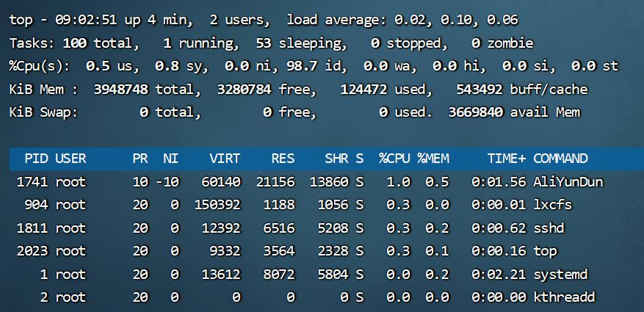Click the NI column header
The height and width of the screenshot is (312, 644).
(x=171, y=159)
